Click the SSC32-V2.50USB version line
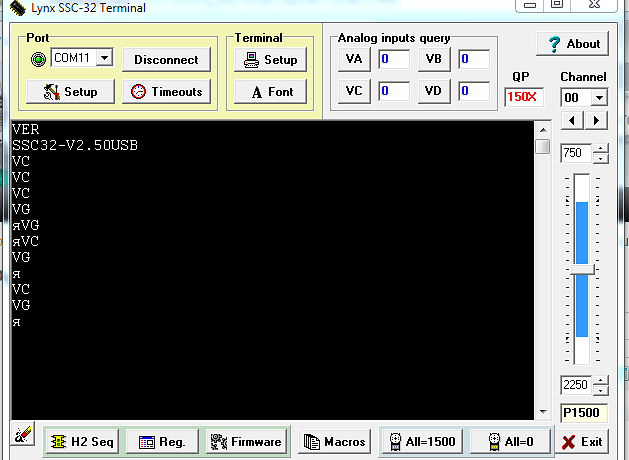 [75, 145]
